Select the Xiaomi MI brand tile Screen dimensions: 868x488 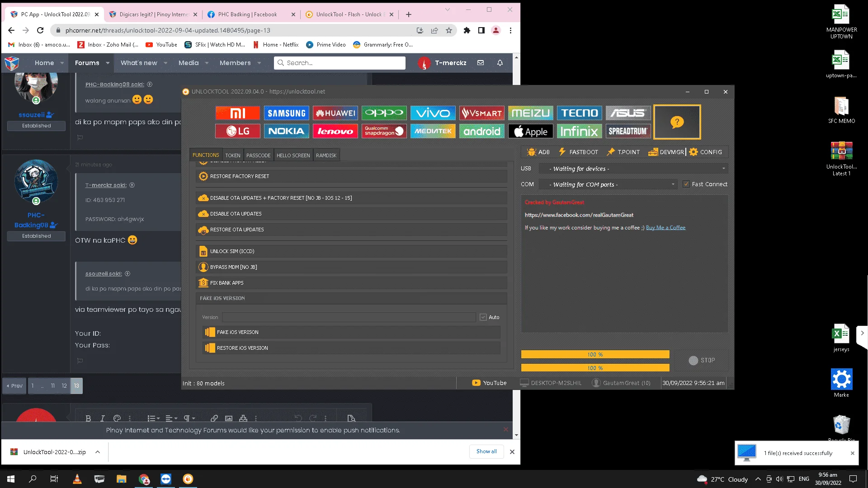pos(238,113)
